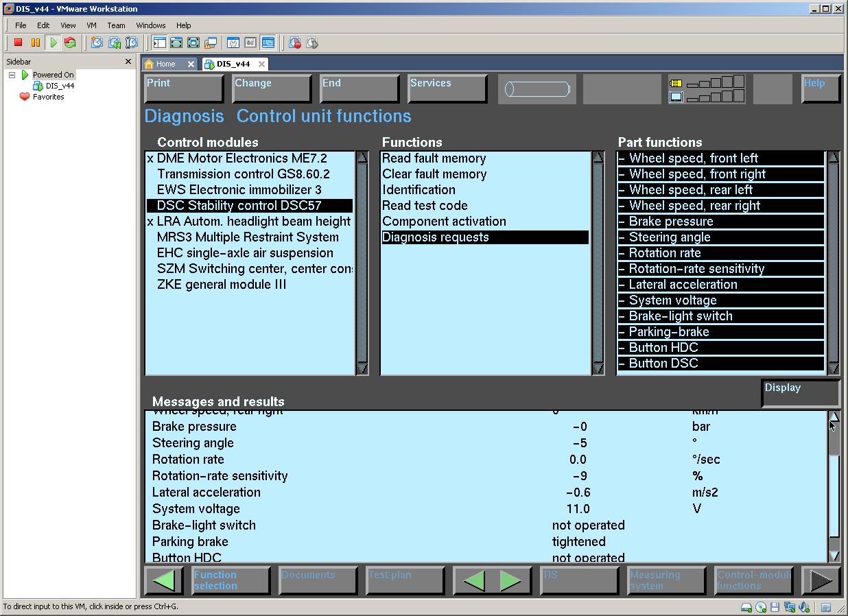
Task: Open the Windows menu
Action: pos(151,25)
